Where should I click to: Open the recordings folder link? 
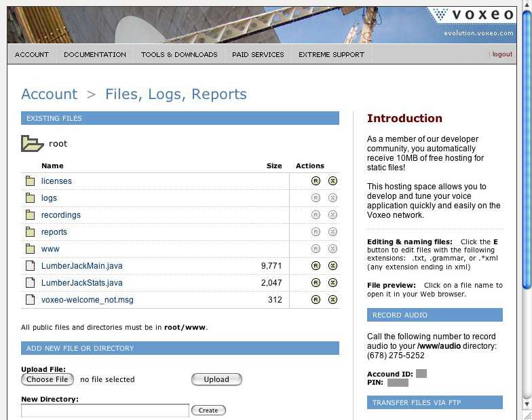[x=61, y=215]
